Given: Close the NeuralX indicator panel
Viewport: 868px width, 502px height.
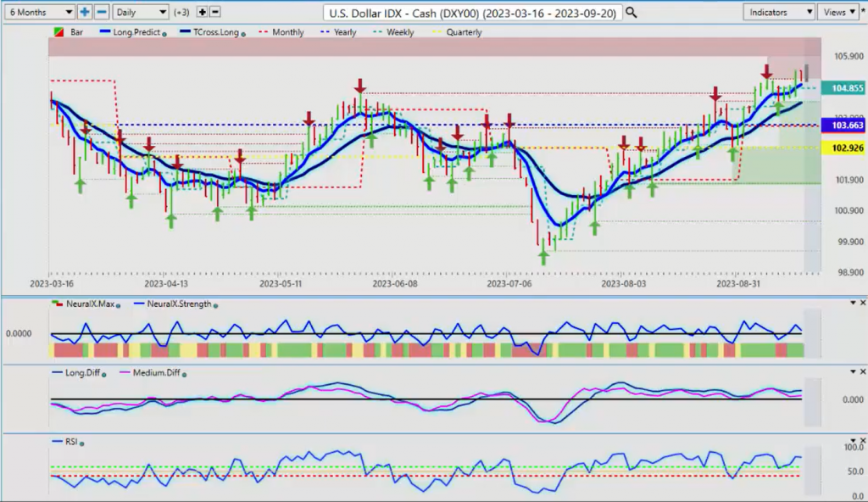Looking at the screenshot, I should [x=862, y=303].
